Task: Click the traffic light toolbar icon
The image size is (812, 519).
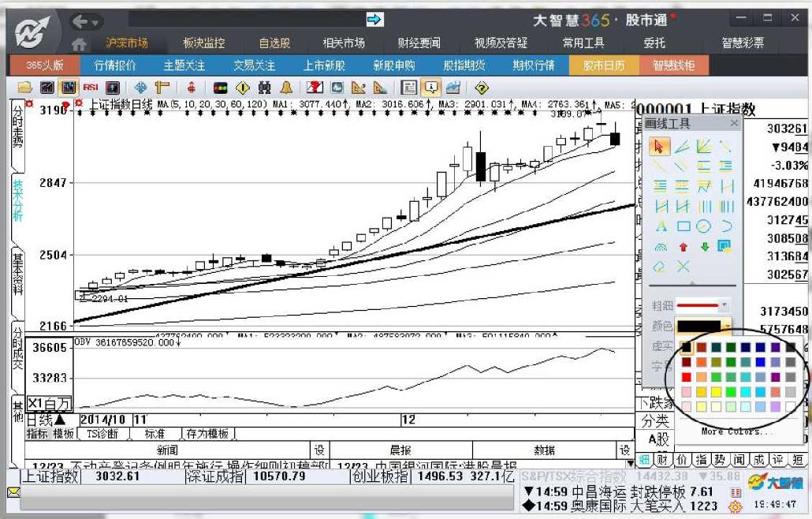Action: coord(221,88)
